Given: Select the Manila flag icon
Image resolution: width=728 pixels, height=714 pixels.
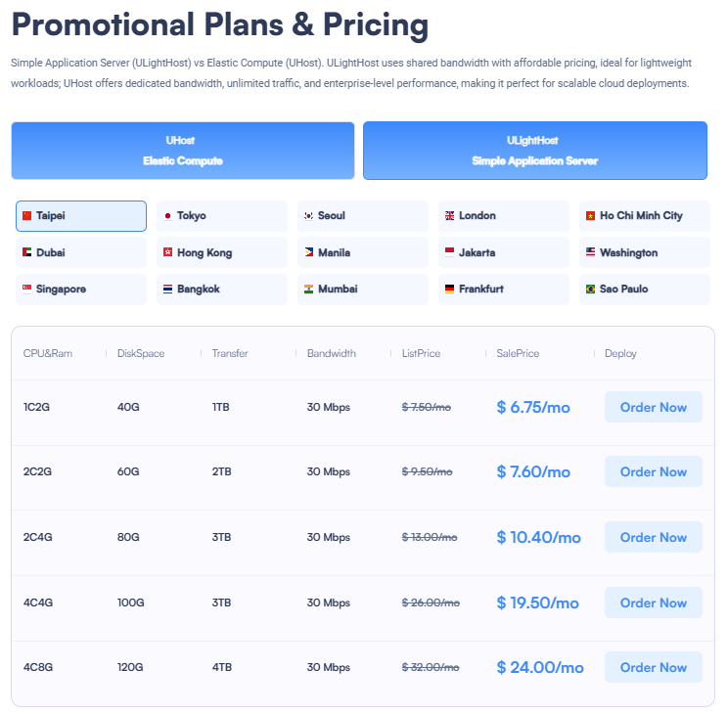Looking at the screenshot, I should (309, 252).
